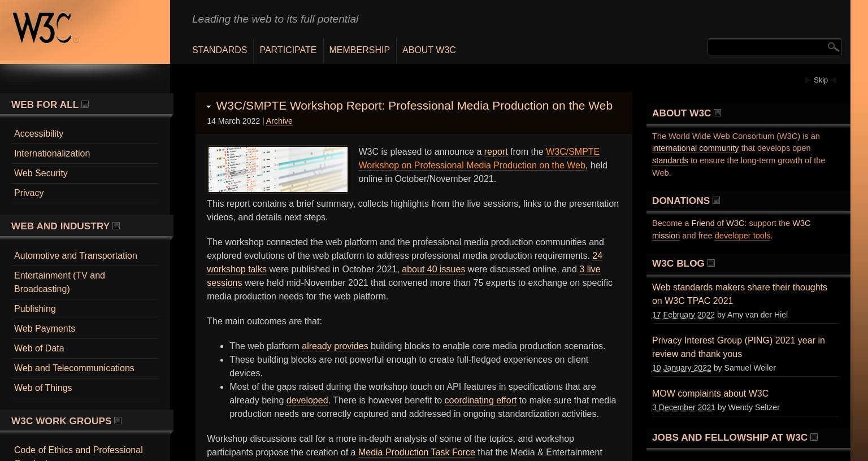
Task: Open the developer tools link
Action: (743, 236)
